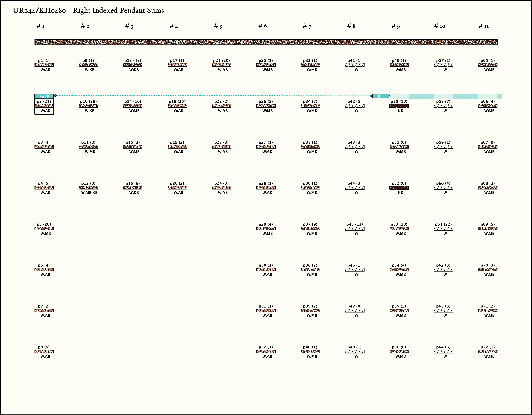
Task: Select the dark KB cord of p52
Action: point(399,188)
